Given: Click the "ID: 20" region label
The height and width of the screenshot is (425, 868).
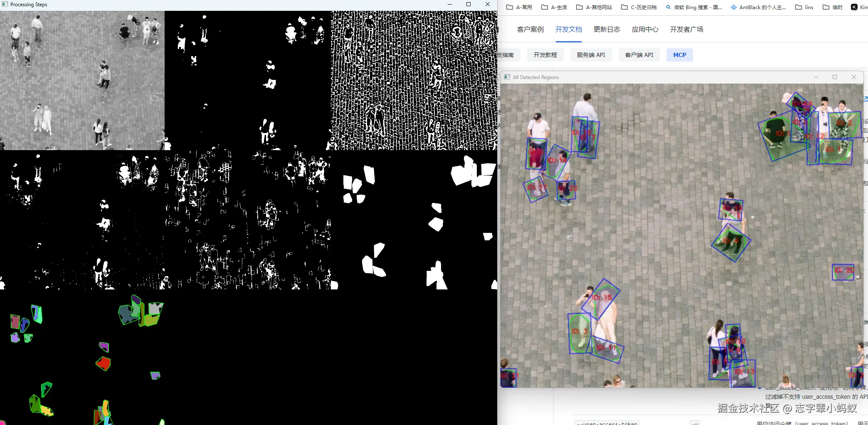Looking at the screenshot, I should point(844,270).
